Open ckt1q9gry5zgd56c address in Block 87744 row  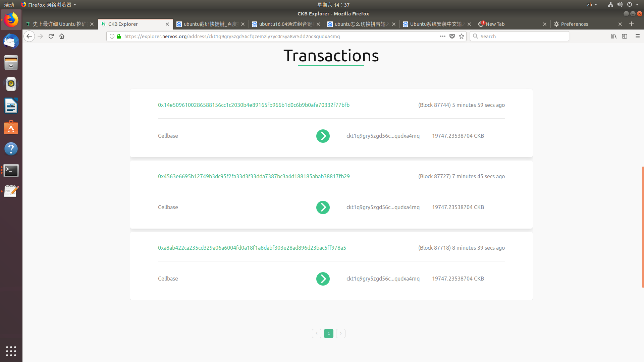[x=383, y=136]
